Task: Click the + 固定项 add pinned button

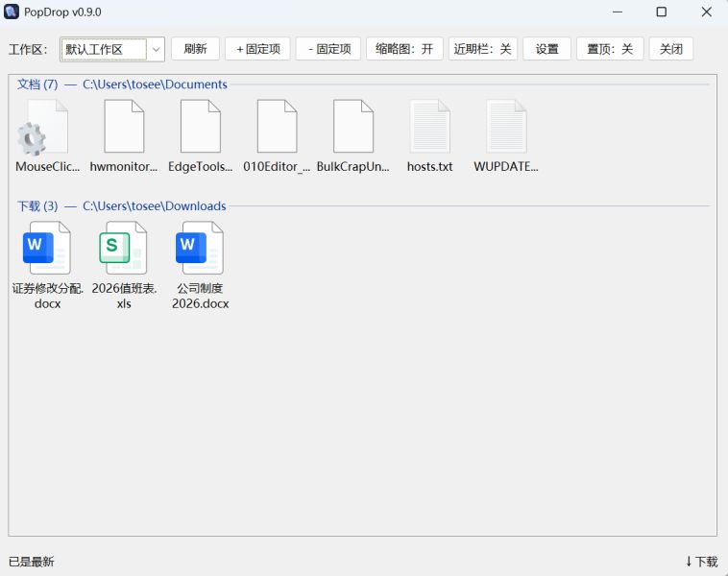Action: click(257, 49)
